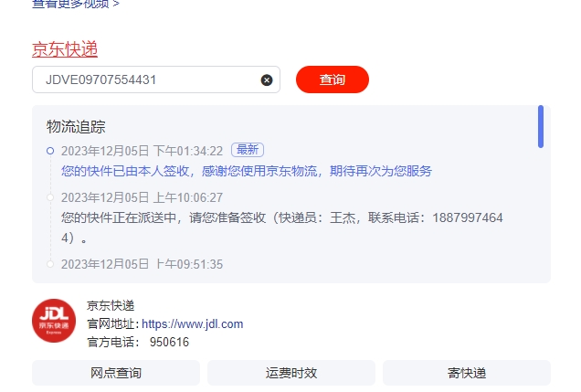This screenshot has height=392, width=581.
Task: Click the 寄快递 button
Action: [x=467, y=373]
